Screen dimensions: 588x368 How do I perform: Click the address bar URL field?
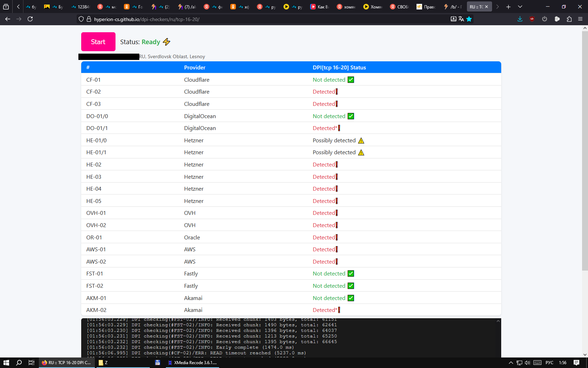coord(245,19)
